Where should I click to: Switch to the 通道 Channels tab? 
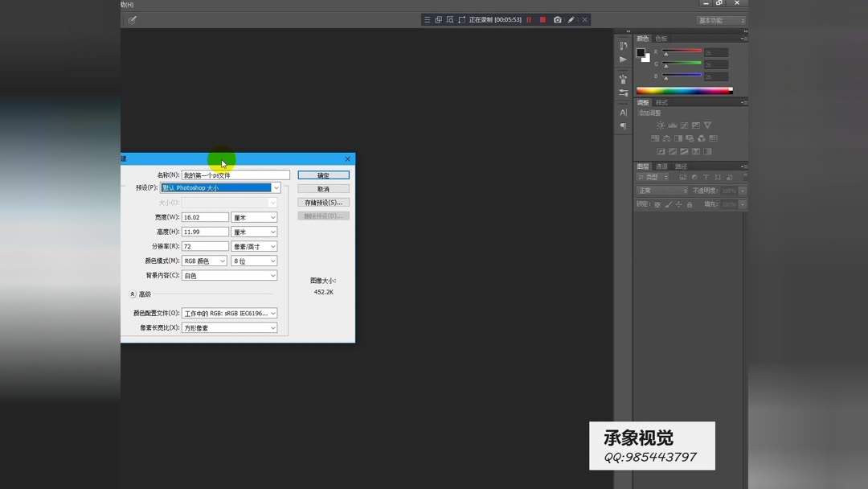pyautogui.click(x=661, y=166)
